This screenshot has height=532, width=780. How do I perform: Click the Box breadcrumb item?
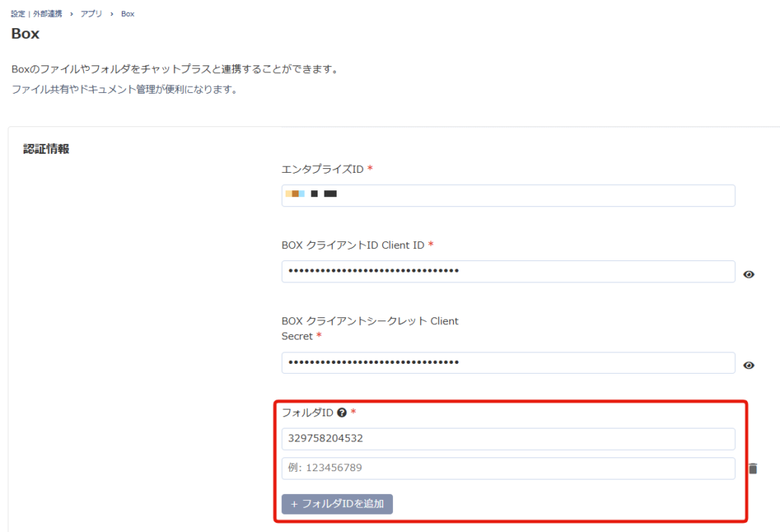127,14
